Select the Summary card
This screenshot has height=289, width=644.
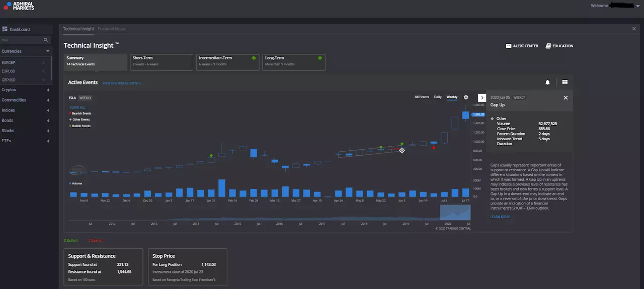pyautogui.click(x=95, y=62)
